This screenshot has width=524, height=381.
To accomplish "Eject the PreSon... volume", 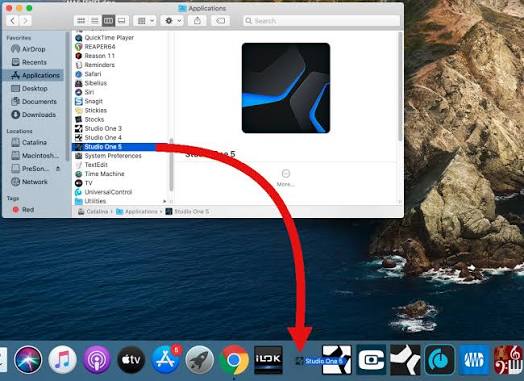I will (x=58, y=169).
